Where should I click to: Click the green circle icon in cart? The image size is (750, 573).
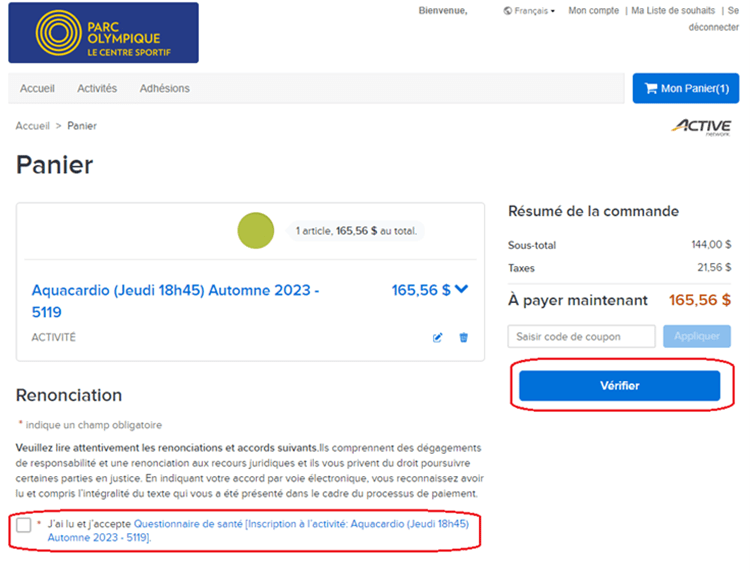[x=255, y=231]
